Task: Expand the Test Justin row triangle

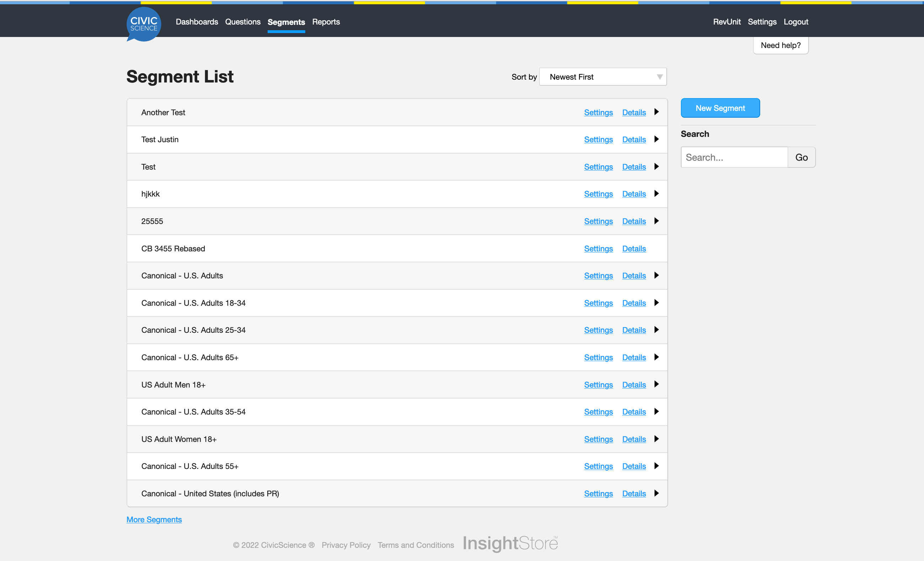Action: (656, 139)
